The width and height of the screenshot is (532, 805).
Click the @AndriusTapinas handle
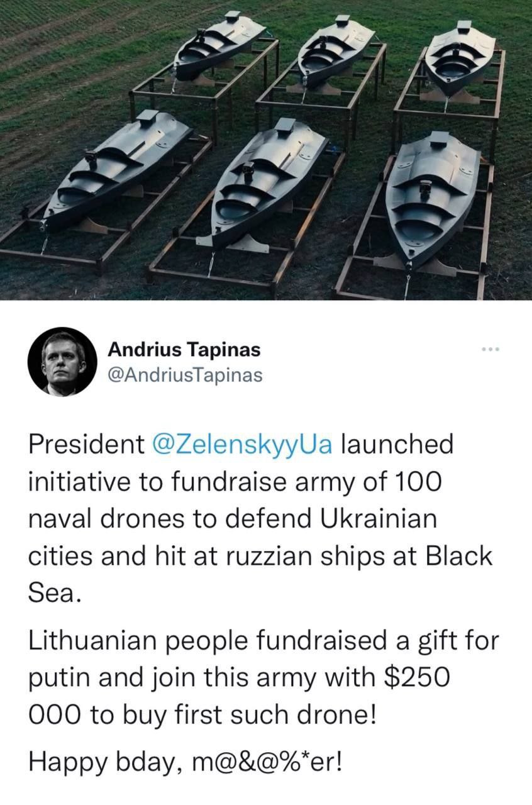[185, 374]
